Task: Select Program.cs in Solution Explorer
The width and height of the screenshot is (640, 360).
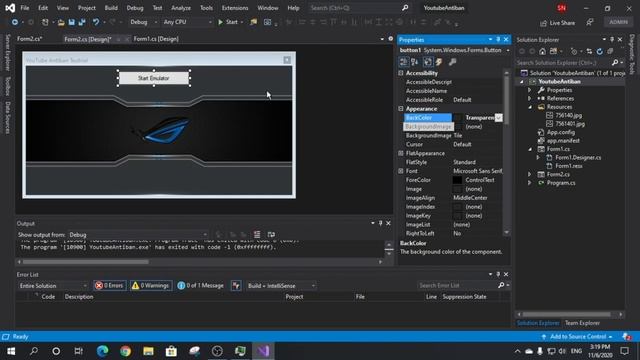Action: click(x=561, y=183)
